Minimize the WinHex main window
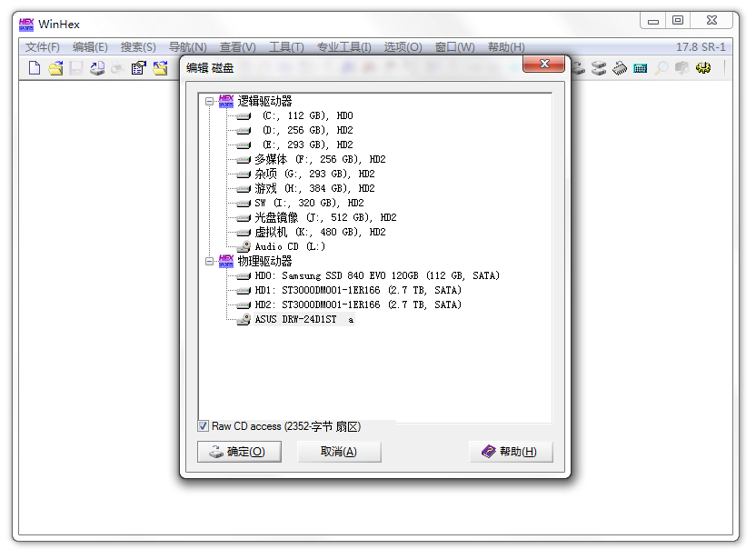Viewport: 756px width, 559px height. point(652,21)
